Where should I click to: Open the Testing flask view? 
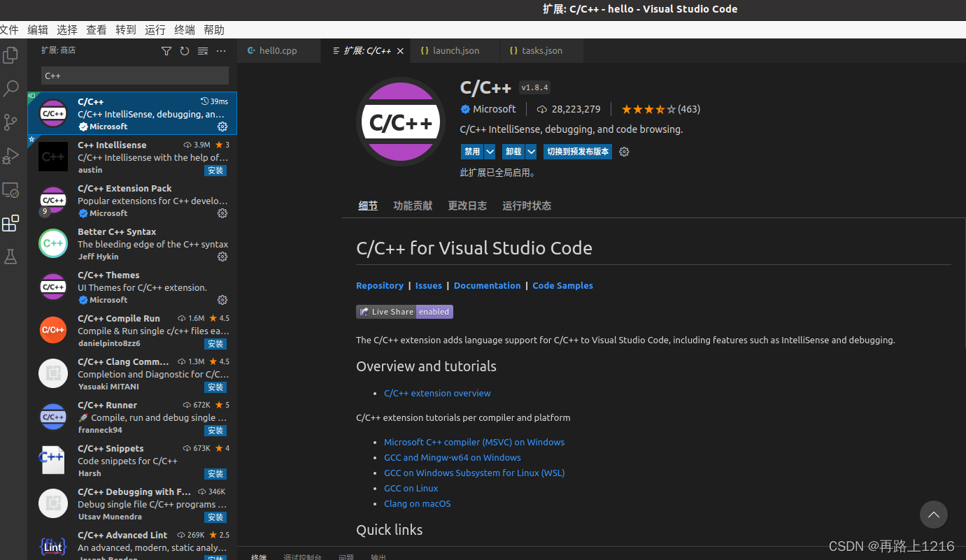10,257
